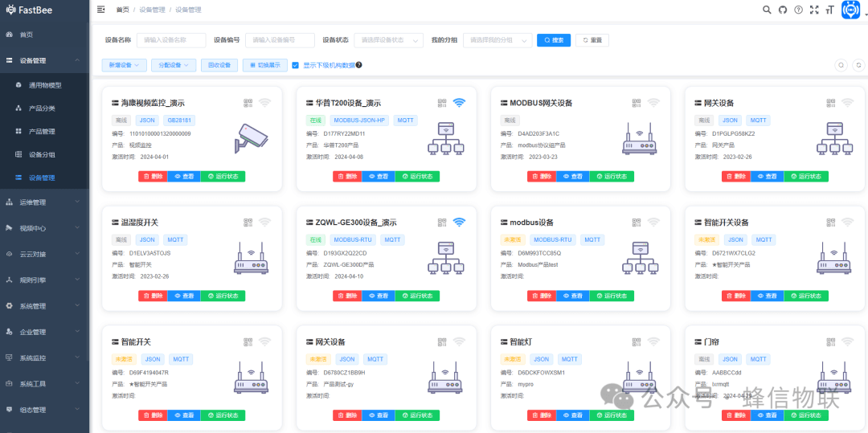The image size is (868, 433).
Task: Click the round refresh icon in the toolbar
Action: point(858,65)
